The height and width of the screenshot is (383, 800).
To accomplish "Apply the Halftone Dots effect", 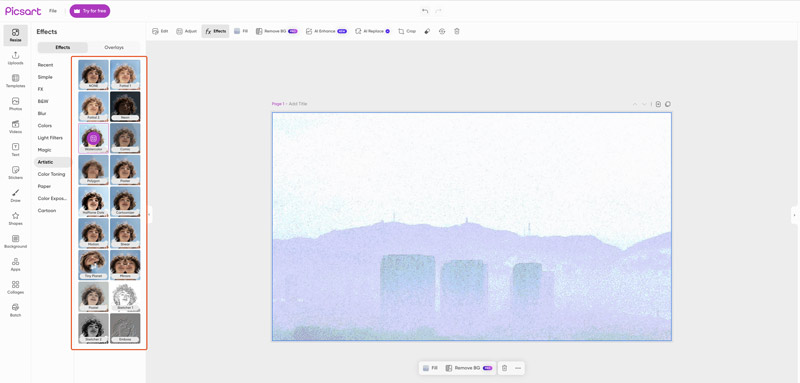I will pos(93,201).
